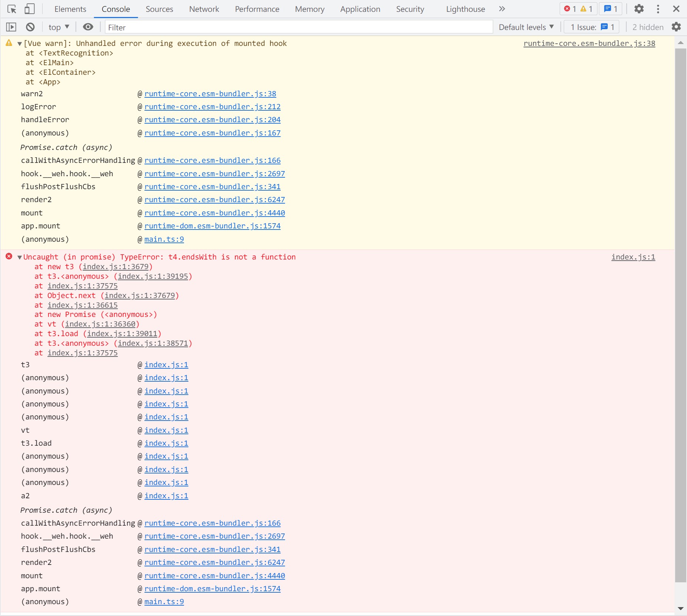The width and height of the screenshot is (687, 616).
Task: Select the inspect element cursor tool
Action: (11, 9)
